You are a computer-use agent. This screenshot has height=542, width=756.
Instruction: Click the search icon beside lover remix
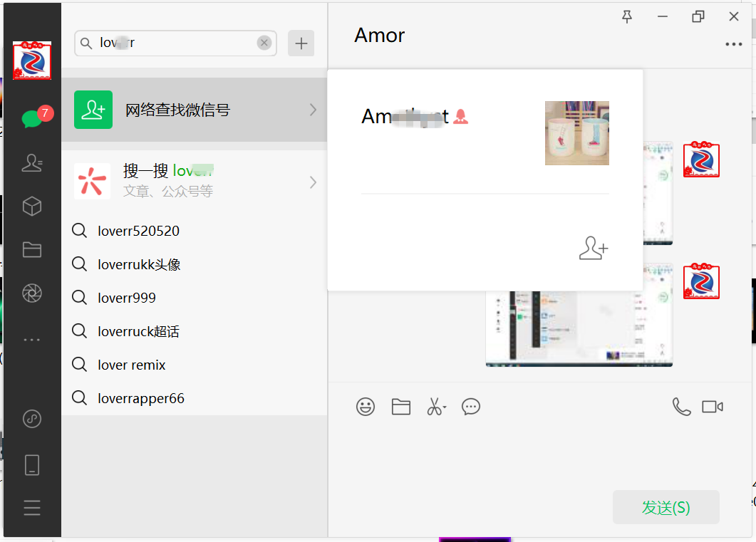click(80, 364)
